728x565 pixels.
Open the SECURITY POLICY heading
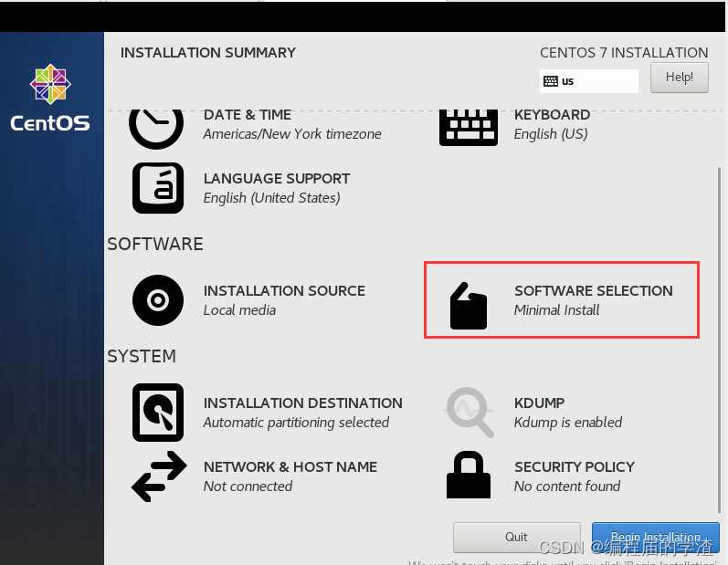point(575,467)
